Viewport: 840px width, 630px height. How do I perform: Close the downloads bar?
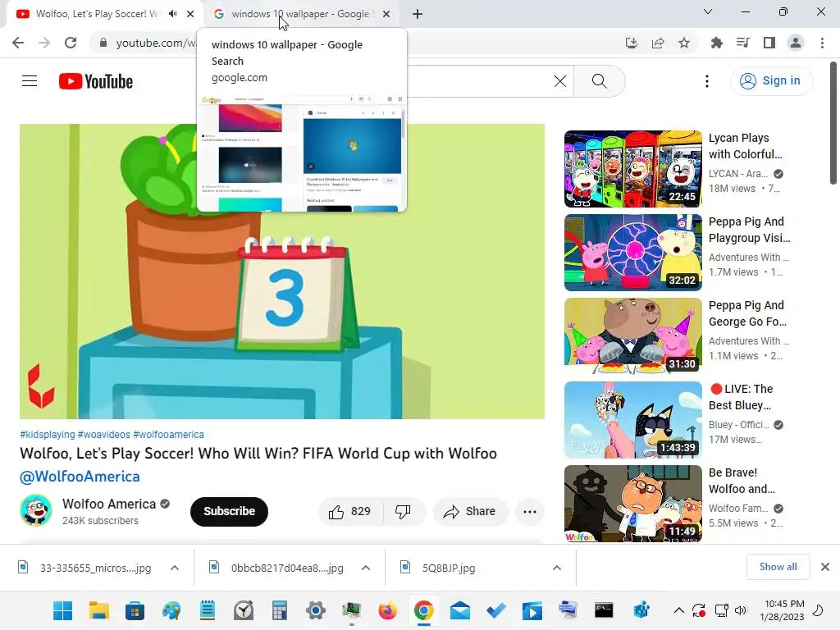[825, 567]
